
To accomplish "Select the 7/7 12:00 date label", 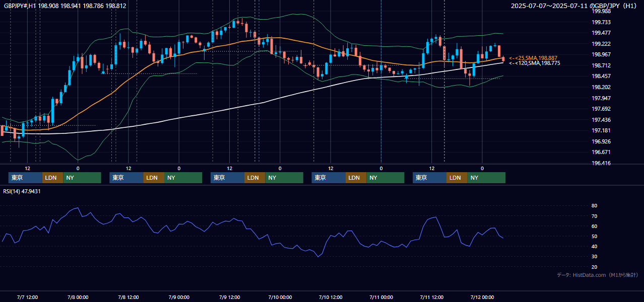I will pyautogui.click(x=27, y=297).
